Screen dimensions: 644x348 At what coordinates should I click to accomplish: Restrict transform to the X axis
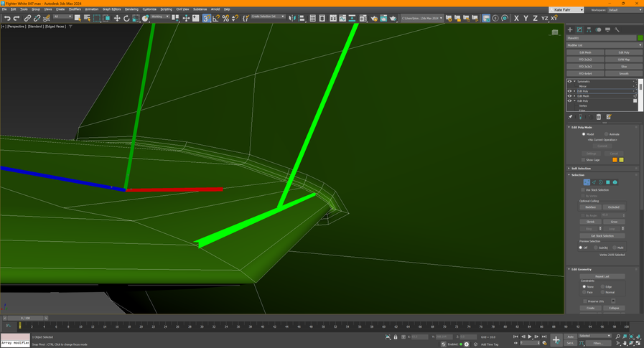point(516,18)
